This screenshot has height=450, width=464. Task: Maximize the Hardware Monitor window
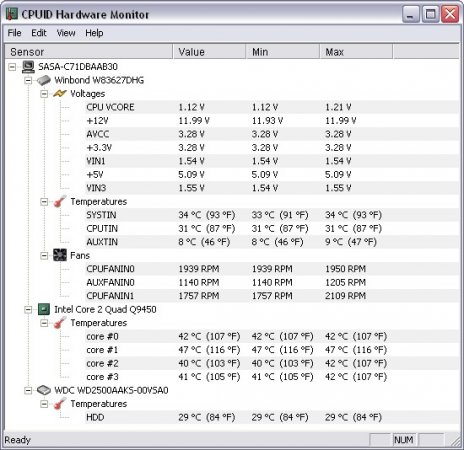pos(431,14)
